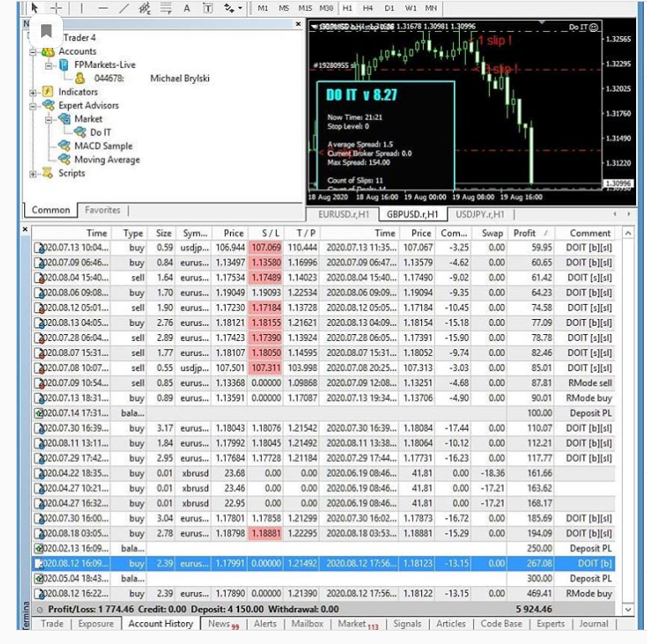Select the MACD Sample expert
This screenshot has height=644, width=647.
(x=103, y=146)
